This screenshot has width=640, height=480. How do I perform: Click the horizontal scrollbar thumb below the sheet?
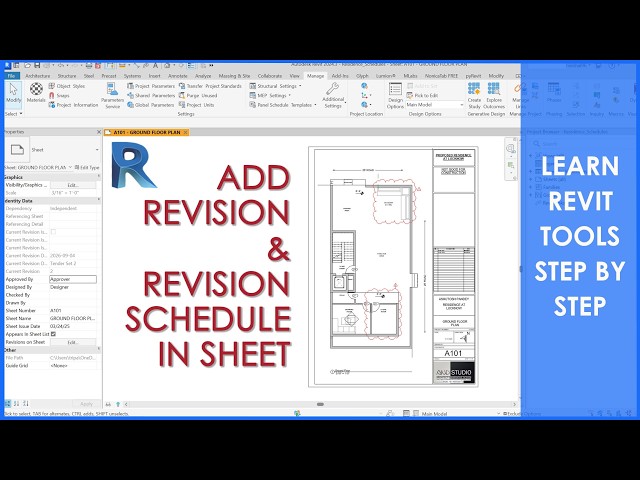(x=320, y=404)
